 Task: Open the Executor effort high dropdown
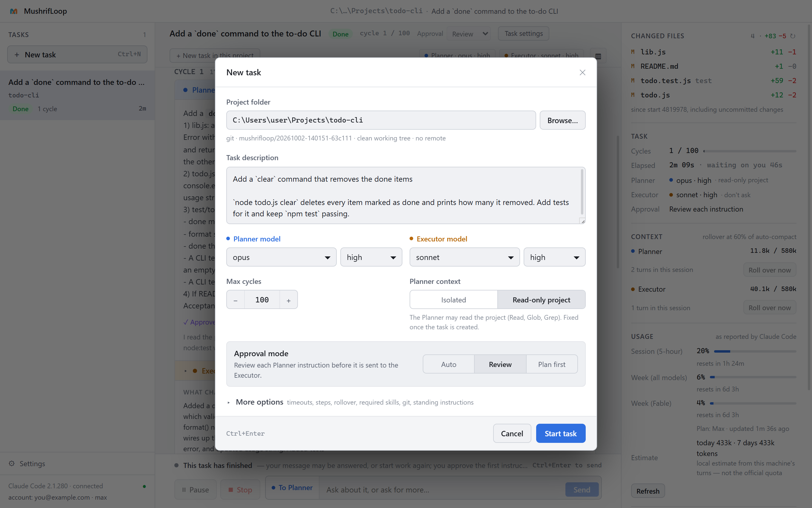coord(554,257)
